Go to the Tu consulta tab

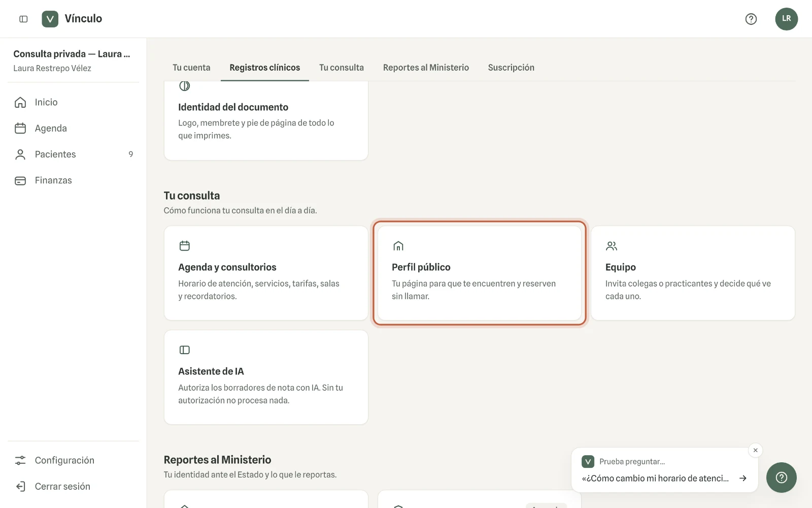coord(342,68)
